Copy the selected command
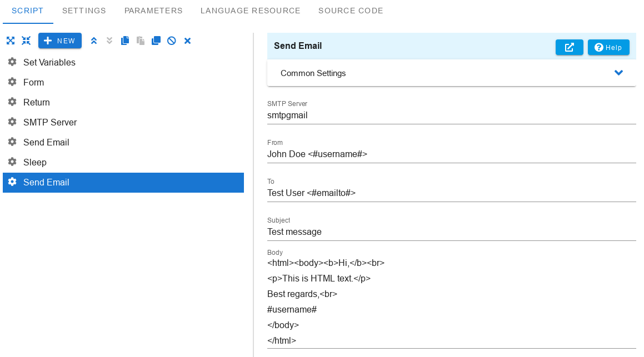The height and width of the screenshot is (357, 644). (125, 41)
